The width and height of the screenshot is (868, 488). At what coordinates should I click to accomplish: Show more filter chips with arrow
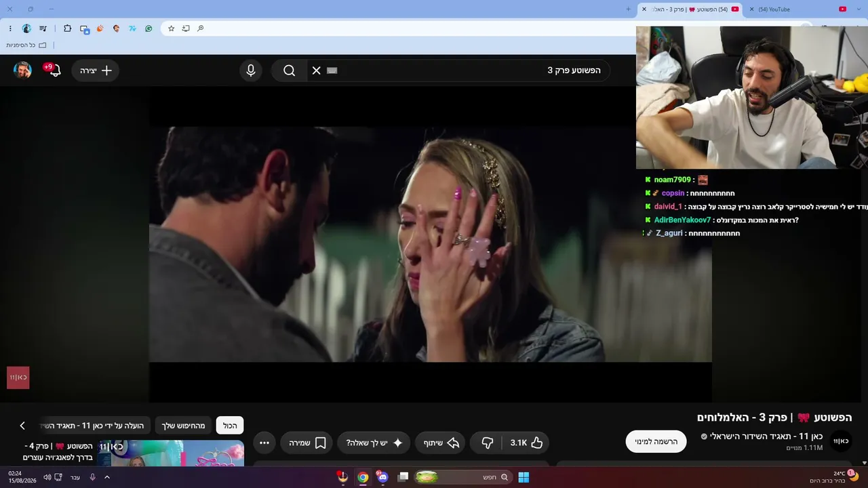[22, 426]
